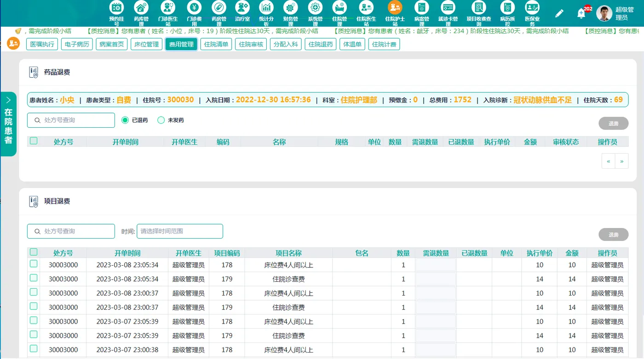Open the 药房管理 module icon
This screenshot has width=644, height=359.
[219, 7]
